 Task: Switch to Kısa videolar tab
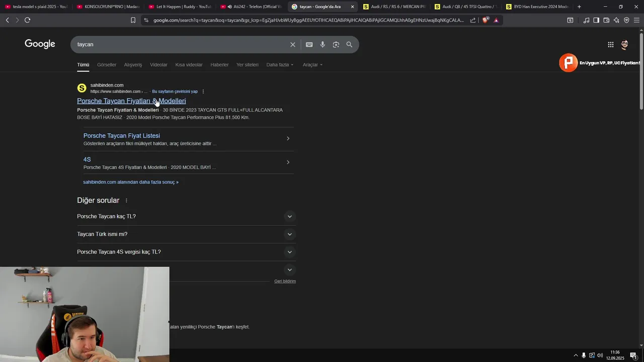[189, 65]
